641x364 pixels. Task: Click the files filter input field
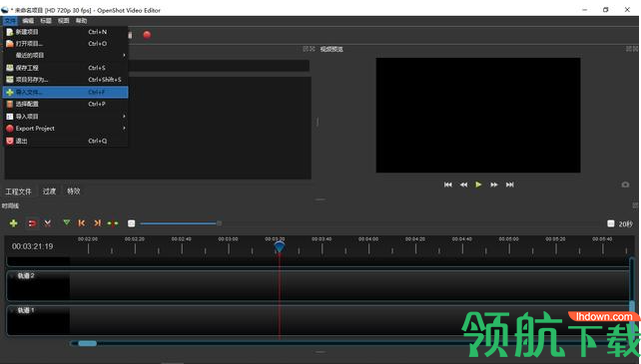[x=219, y=66]
